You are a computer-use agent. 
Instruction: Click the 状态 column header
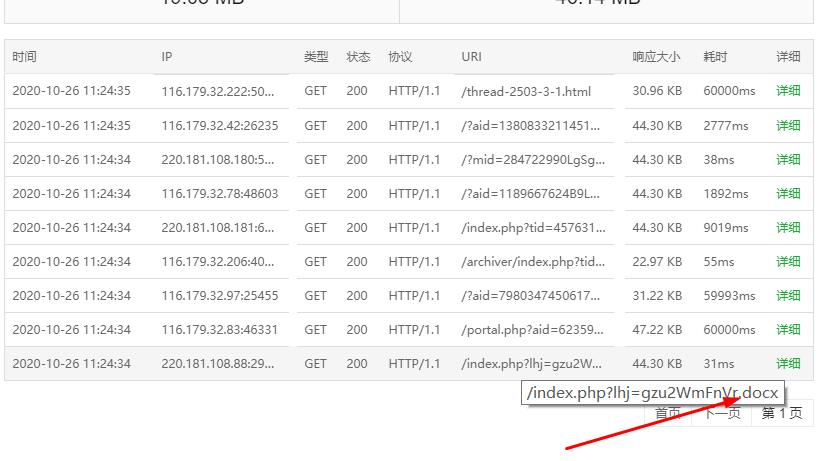pos(358,56)
